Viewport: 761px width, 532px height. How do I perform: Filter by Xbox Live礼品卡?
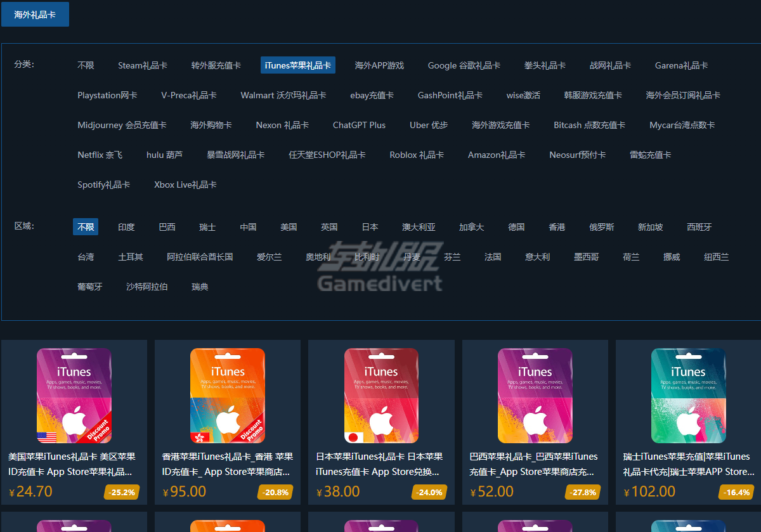pyautogui.click(x=185, y=185)
